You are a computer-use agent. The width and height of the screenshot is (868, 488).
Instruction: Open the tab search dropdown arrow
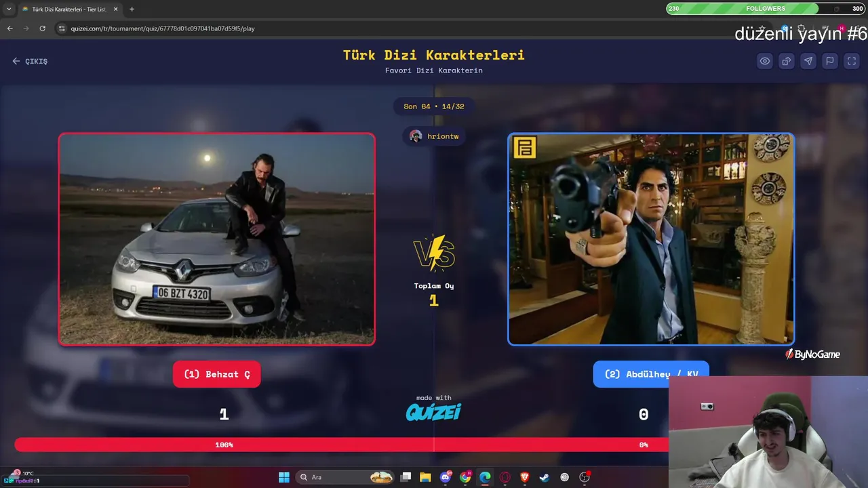point(9,9)
